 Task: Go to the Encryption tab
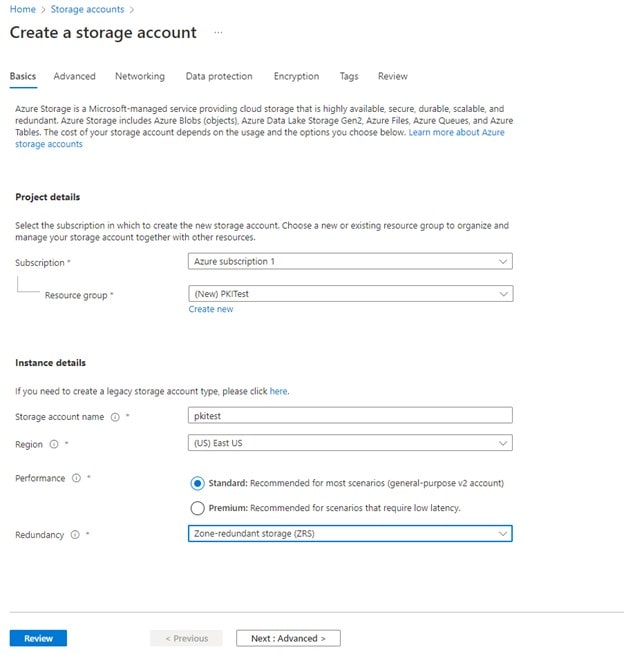296,76
